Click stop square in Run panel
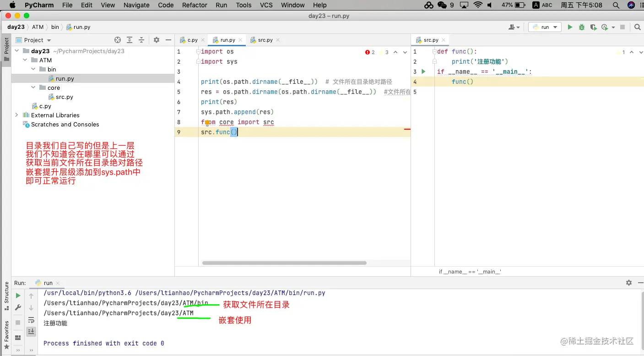The height and width of the screenshot is (356, 644). pos(18,323)
